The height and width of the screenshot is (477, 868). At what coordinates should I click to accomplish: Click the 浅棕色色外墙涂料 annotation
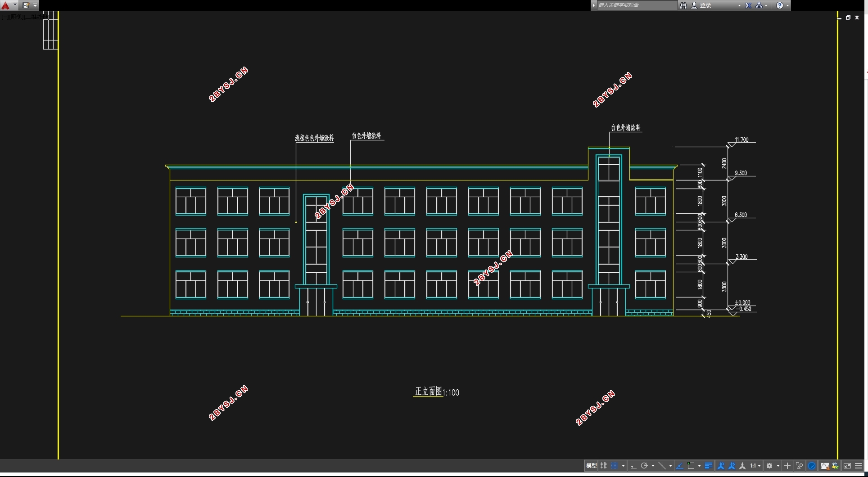pos(314,138)
